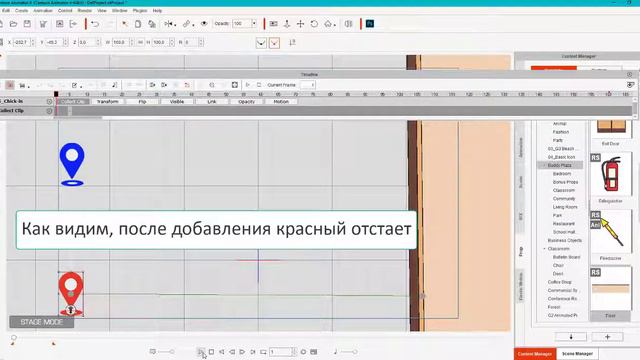The width and height of the screenshot is (640, 360).
Task: Click the Motion track button
Action: tap(281, 101)
